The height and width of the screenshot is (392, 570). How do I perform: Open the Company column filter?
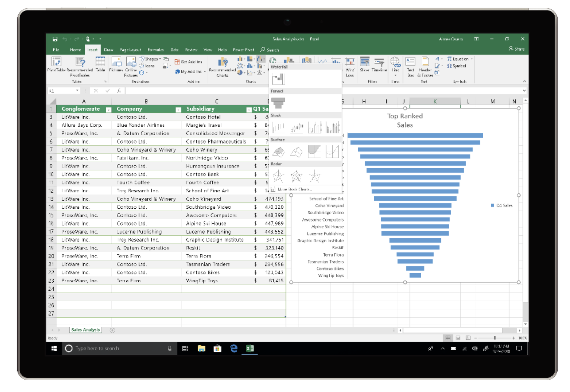coord(178,110)
